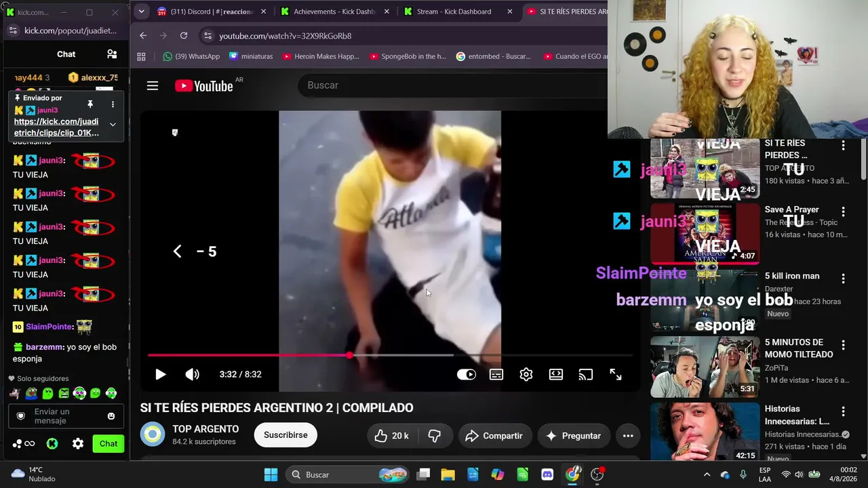Open Kick chat settings gear
Image resolution: width=868 pixels, height=488 pixels.
(x=78, y=444)
